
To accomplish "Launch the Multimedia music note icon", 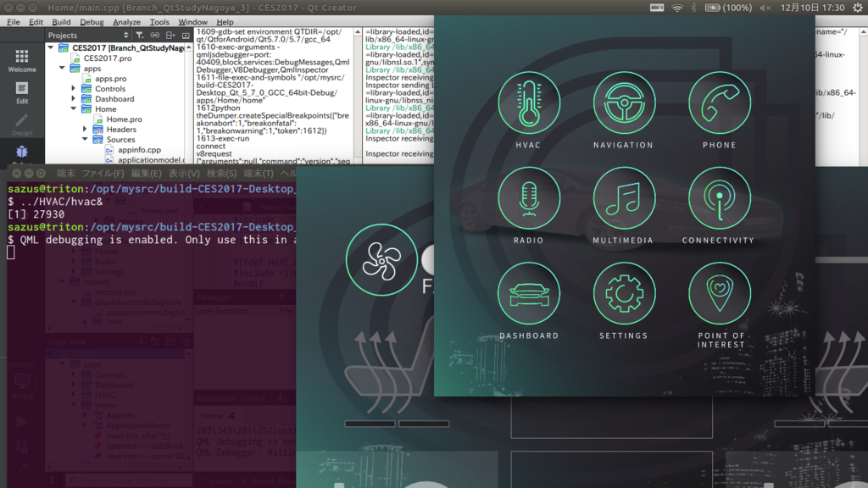I will 624,198.
